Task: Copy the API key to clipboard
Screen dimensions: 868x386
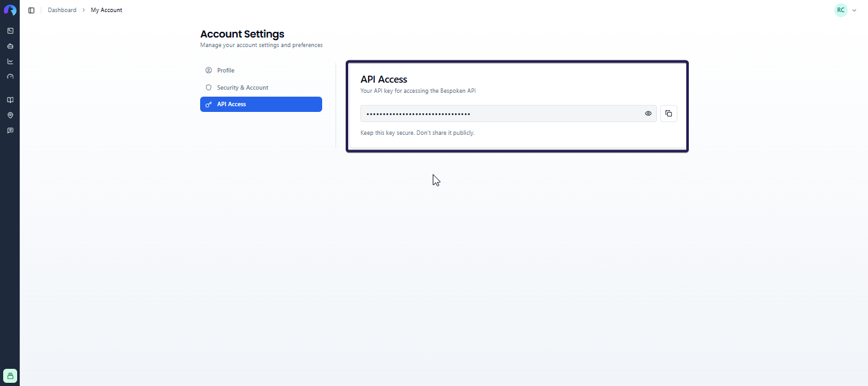Action: click(x=668, y=113)
